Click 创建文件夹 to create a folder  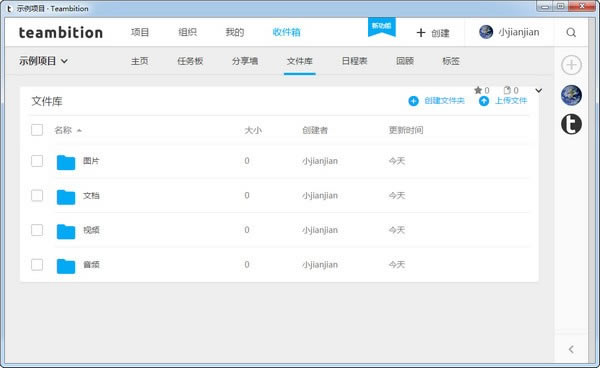[x=436, y=101]
